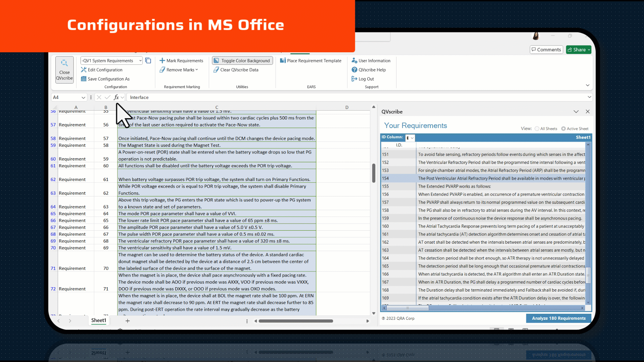The width and height of the screenshot is (644, 362).
Task: Close the QVscribe task pane
Action: [588, 112]
